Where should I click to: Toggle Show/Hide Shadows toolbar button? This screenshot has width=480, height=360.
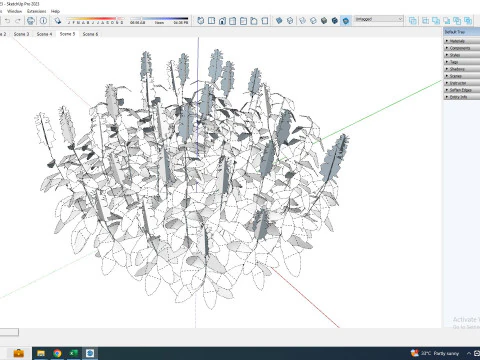pos(58,21)
